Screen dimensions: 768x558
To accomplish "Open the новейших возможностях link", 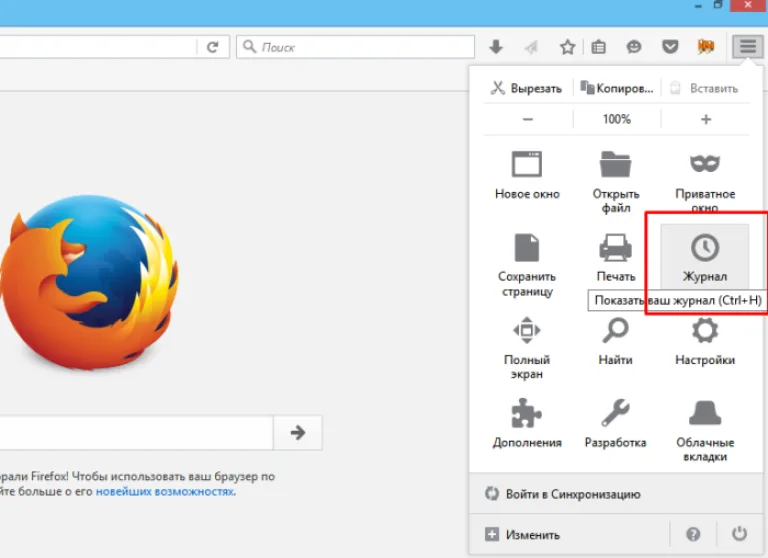I will click(x=166, y=491).
